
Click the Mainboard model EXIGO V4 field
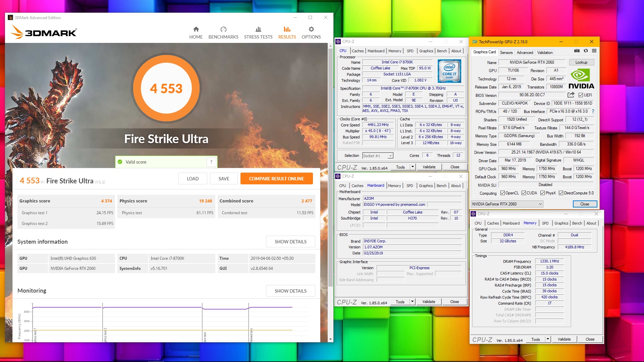[x=394, y=204]
